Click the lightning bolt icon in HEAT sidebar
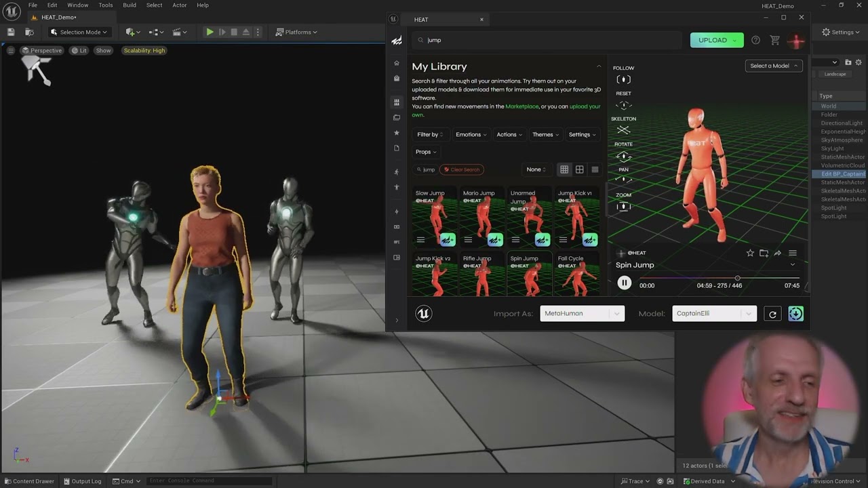 397,211
